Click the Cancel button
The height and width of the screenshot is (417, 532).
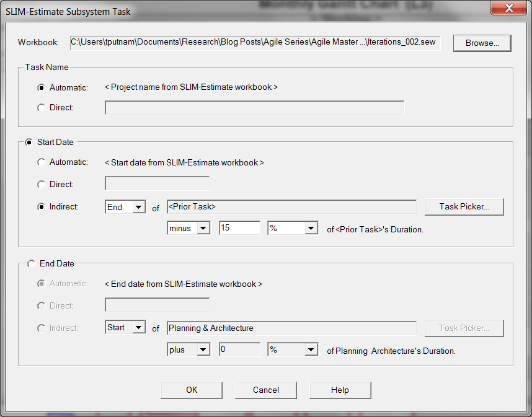click(x=266, y=390)
